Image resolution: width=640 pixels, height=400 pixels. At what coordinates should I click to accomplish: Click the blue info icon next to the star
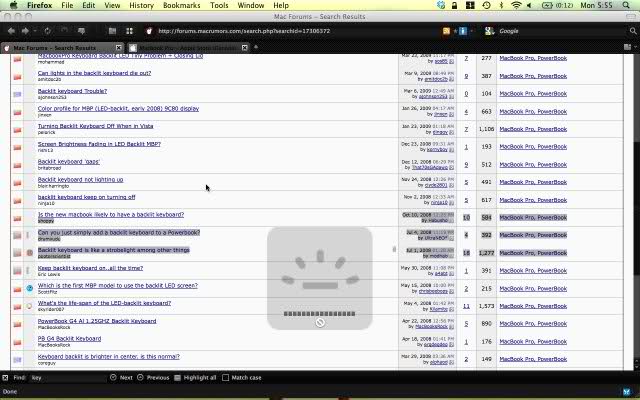463,31
